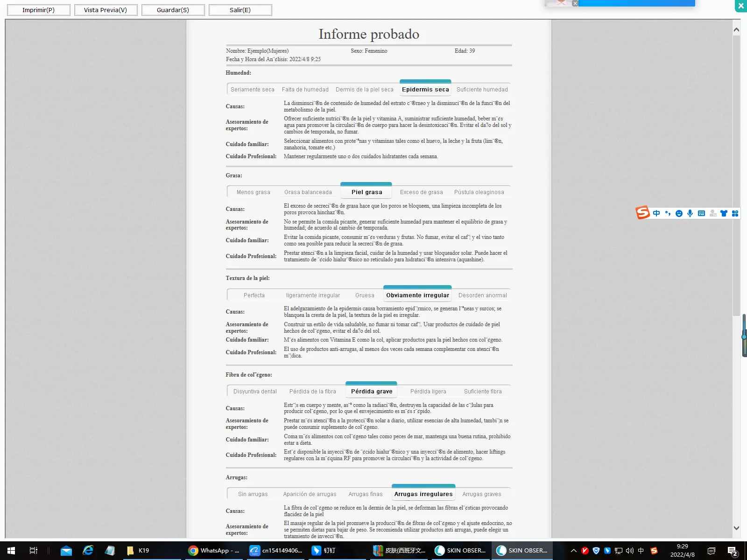The image size is (747, 560).
Task: Switch to the SKIN OBSER taskbar window
Action: point(461,551)
